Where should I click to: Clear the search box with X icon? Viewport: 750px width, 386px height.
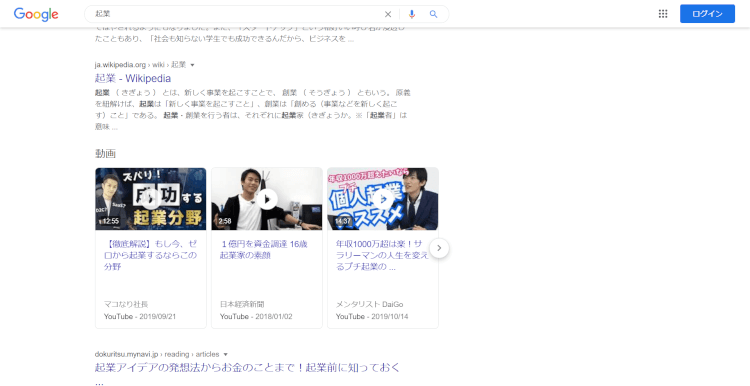tap(388, 14)
